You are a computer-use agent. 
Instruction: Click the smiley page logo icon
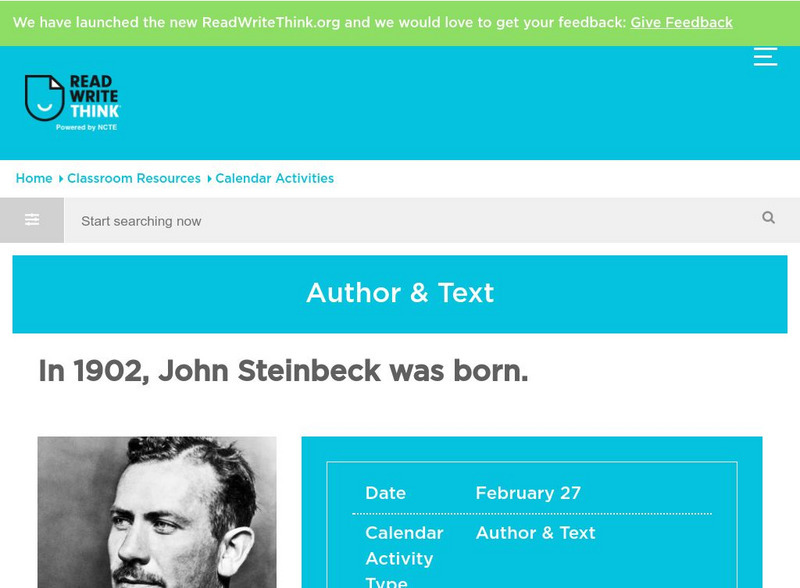coord(44,98)
